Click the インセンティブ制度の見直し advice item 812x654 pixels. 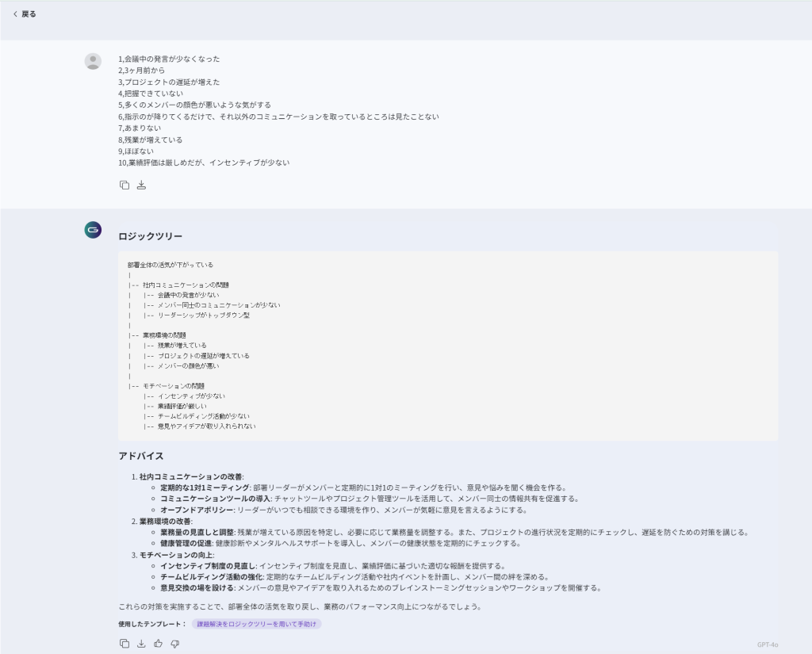208,566
